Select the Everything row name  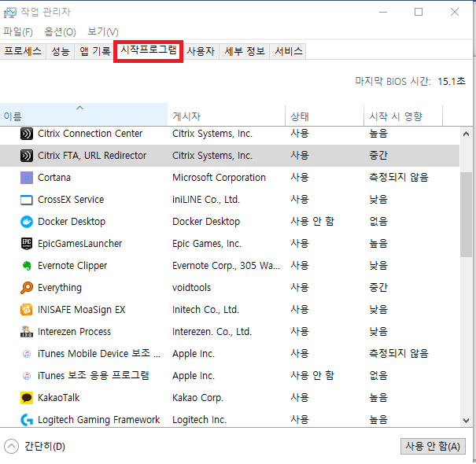(60, 288)
